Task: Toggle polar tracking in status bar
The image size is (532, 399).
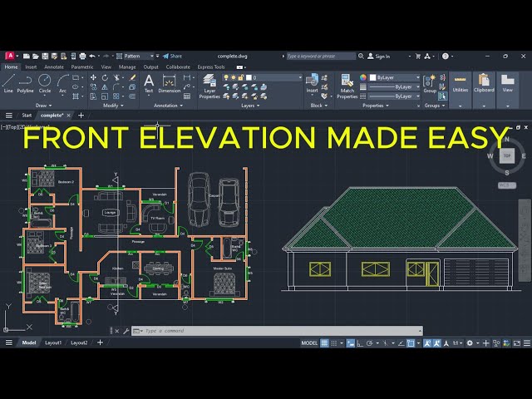Action: point(369,343)
